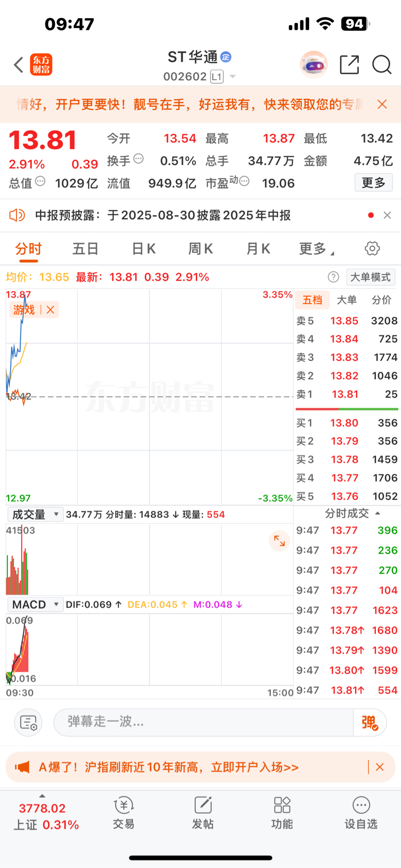Screen dimensions: 401x868
Task: Switch to 月K chart tab
Action: pyautogui.click(x=258, y=249)
